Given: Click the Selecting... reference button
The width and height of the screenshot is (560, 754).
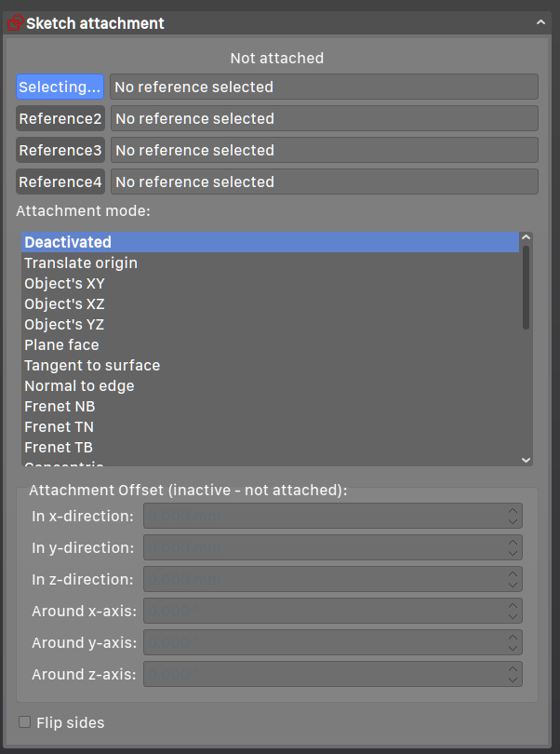Looking at the screenshot, I should pyautogui.click(x=60, y=86).
